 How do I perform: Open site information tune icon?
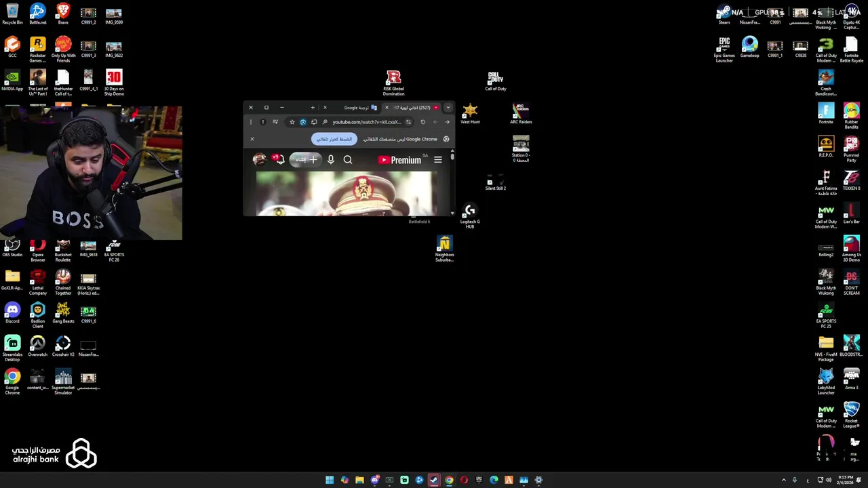click(x=408, y=122)
